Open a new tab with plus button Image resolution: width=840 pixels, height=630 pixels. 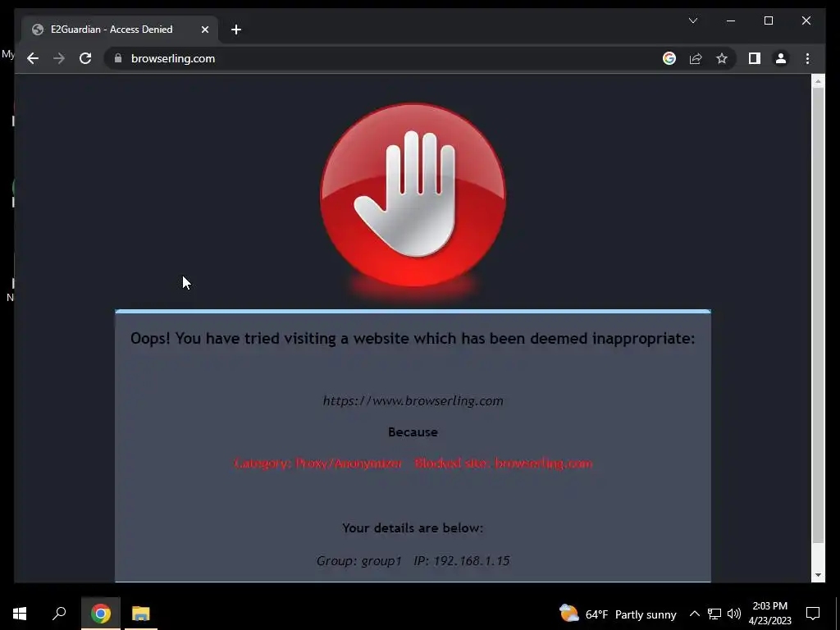tap(236, 30)
